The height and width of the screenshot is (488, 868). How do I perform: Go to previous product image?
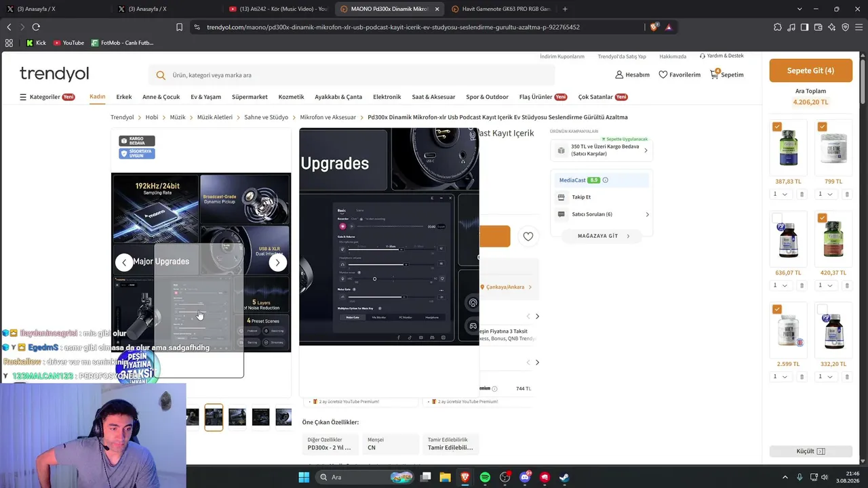point(124,262)
